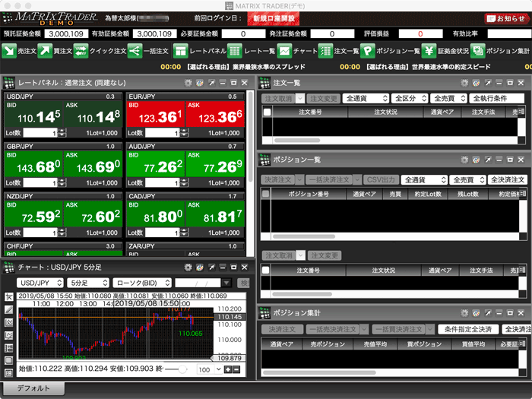This screenshot has width=532, height=399.
Task: Click the USD/JPY BID price tile
Action: (34, 116)
